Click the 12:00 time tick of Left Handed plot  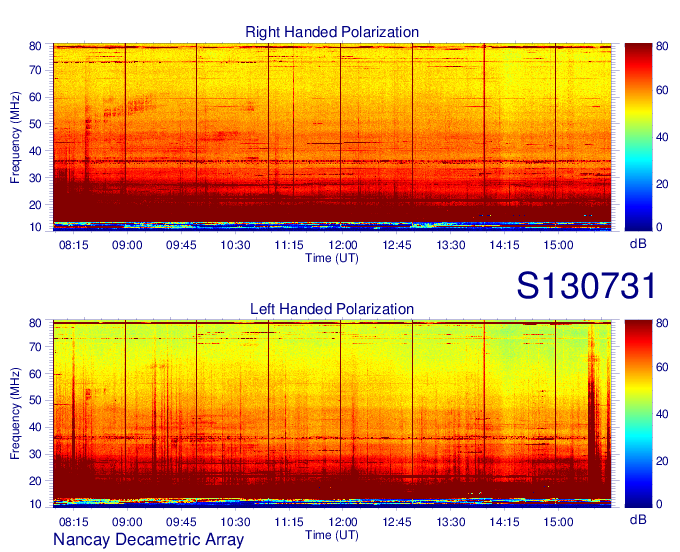point(343,522)
